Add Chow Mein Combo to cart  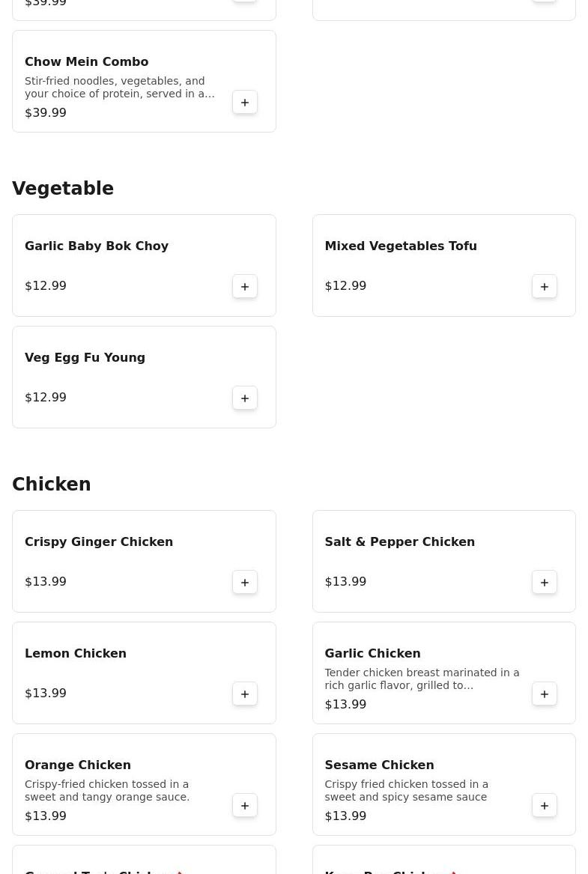pos(245,103)
